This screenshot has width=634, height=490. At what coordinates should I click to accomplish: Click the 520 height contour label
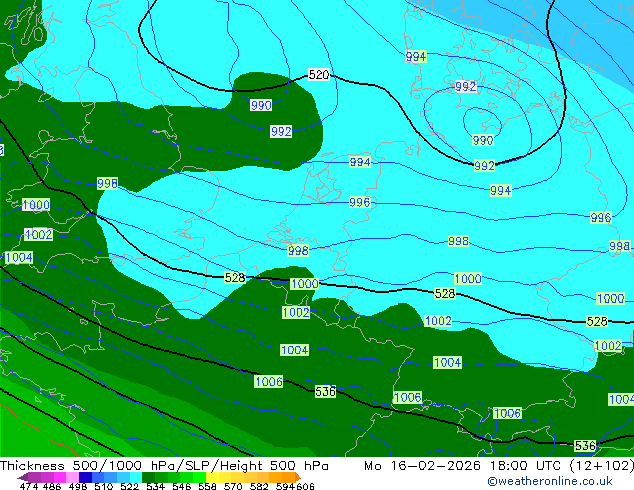point(319,75)
